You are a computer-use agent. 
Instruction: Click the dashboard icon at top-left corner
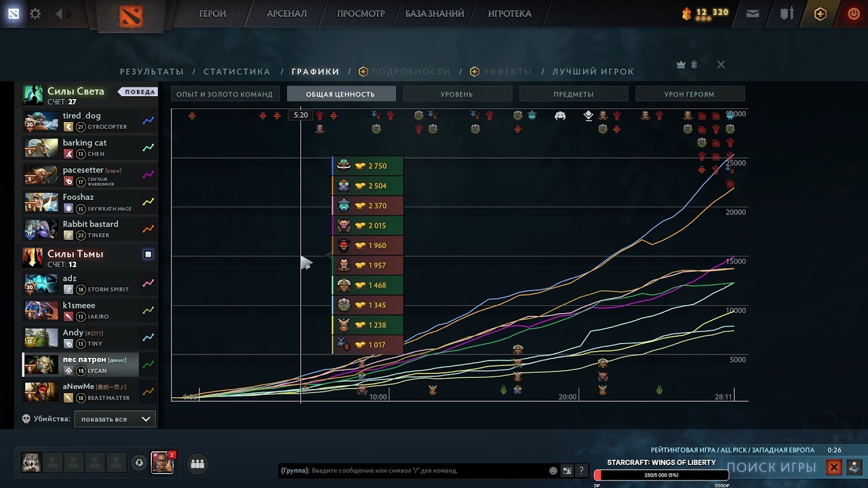click(x=14, y=14)
